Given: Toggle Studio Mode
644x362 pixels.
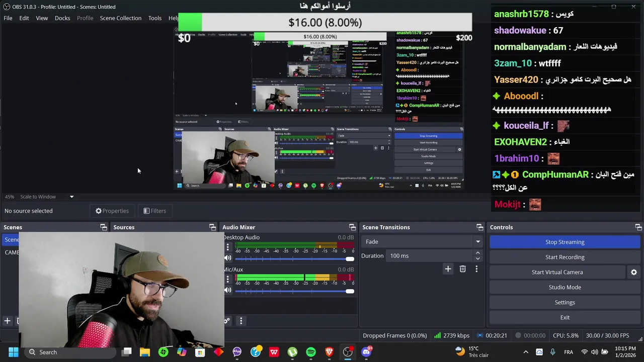Looking at the screenshot, I should pos(565,287).
